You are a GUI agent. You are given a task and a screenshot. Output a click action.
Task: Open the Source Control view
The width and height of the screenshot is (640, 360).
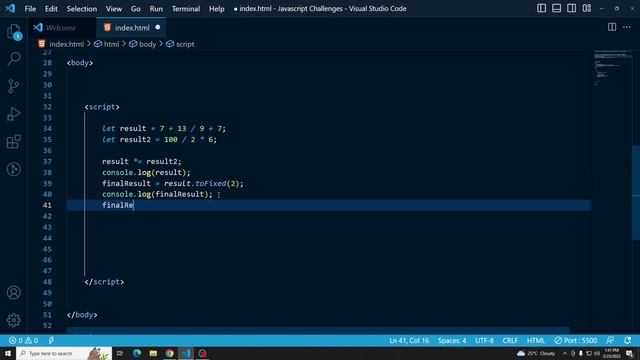14,86
